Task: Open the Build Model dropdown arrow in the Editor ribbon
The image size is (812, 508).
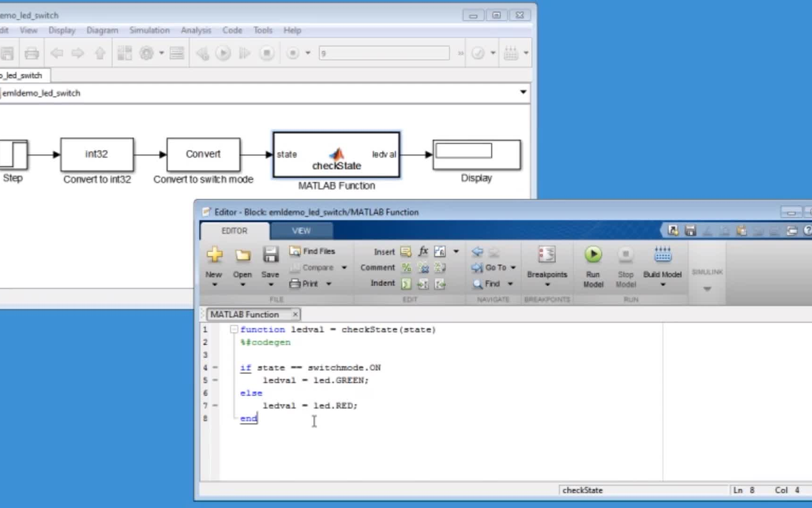Action: point(663,285)
